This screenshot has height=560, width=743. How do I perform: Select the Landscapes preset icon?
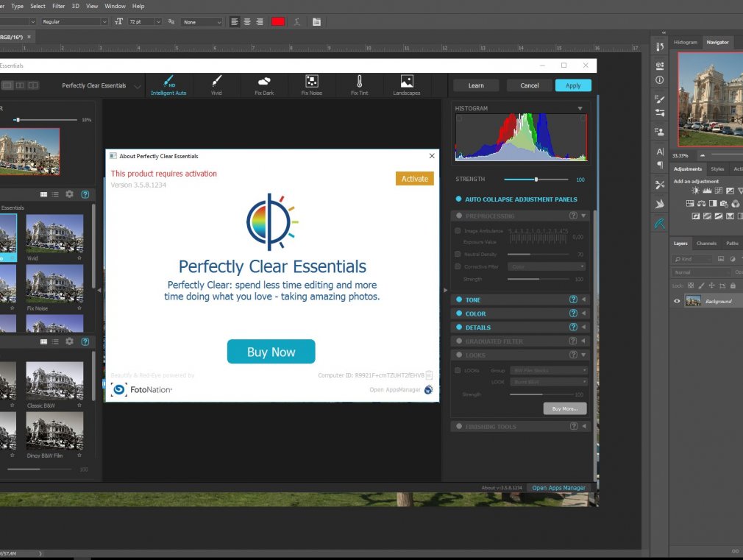[x=407, y=81]
